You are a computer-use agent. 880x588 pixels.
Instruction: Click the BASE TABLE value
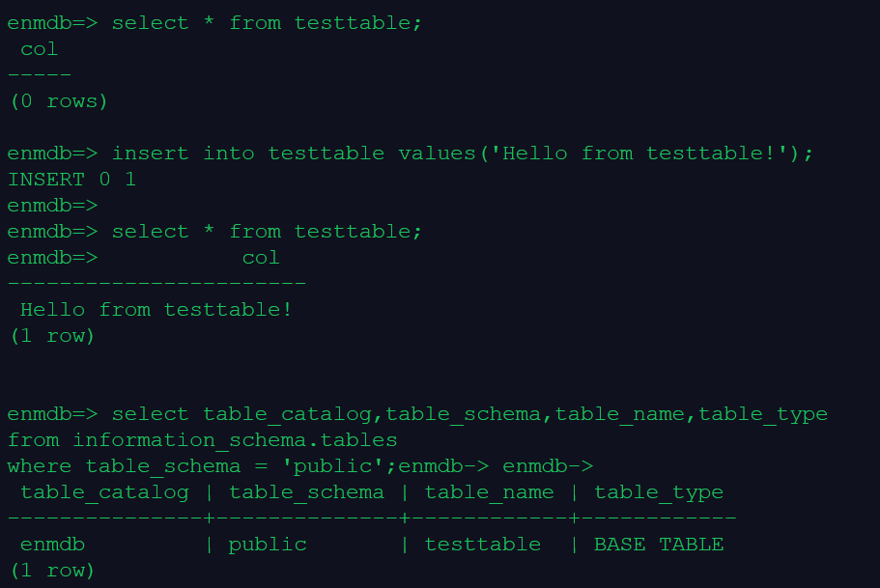pos(658,545)
